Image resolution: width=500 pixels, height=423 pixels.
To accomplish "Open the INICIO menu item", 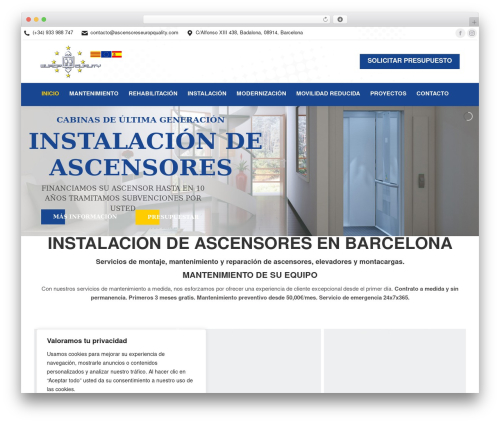I will (50, 94).
